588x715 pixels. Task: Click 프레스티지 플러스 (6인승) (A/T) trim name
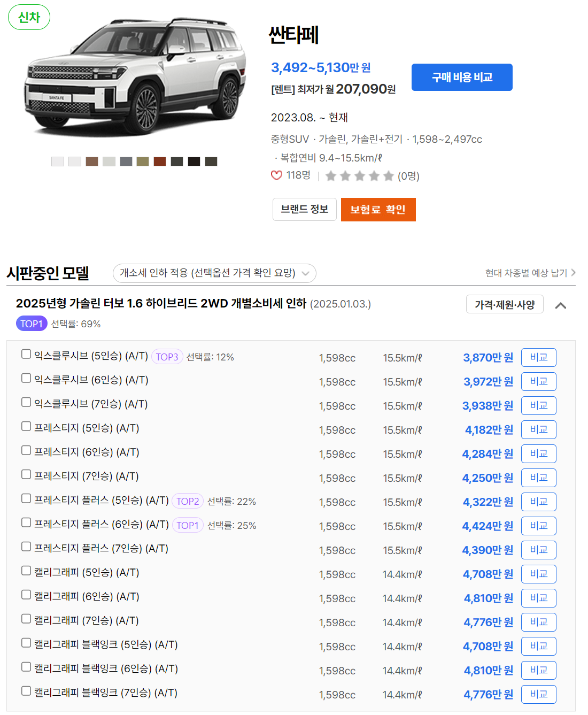pyautogui.click(x=102, y=524)
